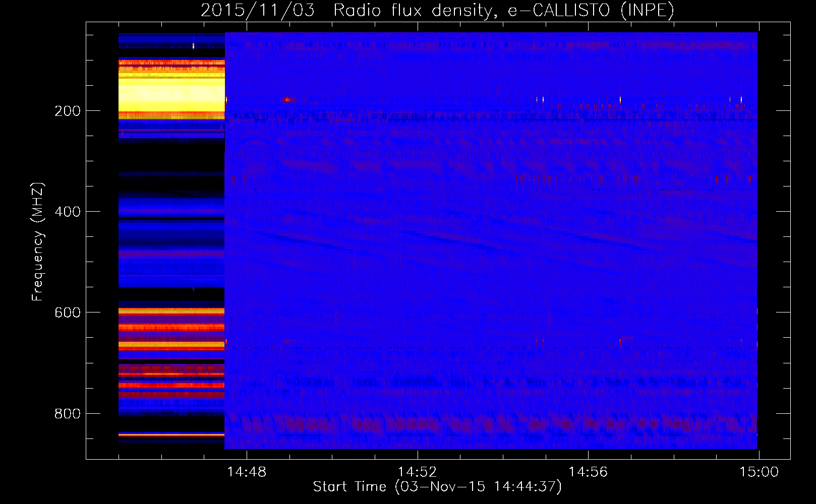
Task: Click the 600 frequency tick label
Action: coord(68,312)
